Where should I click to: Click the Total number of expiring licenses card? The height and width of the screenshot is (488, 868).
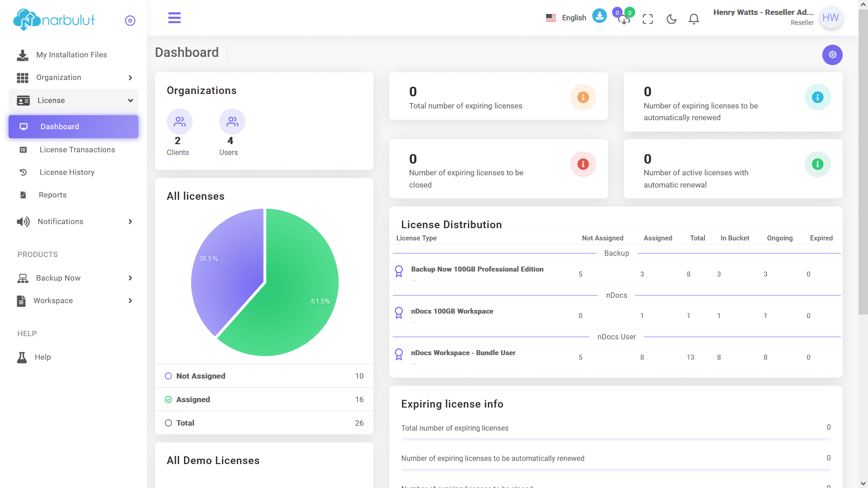click(498, 96)
